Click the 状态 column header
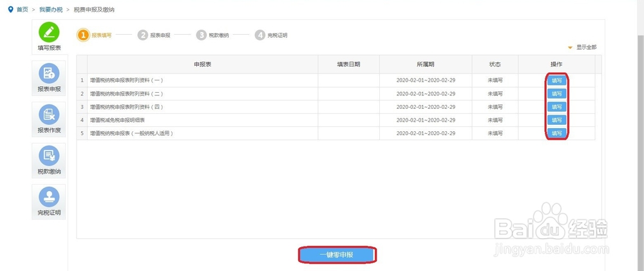The width and height of the screenshot is (644, 271). (x=495, y=64)
